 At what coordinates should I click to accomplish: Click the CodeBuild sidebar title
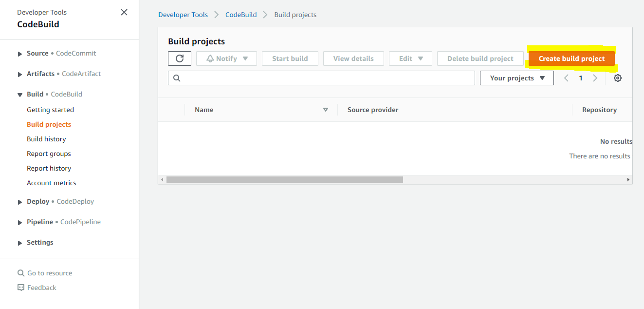point(38,24)
